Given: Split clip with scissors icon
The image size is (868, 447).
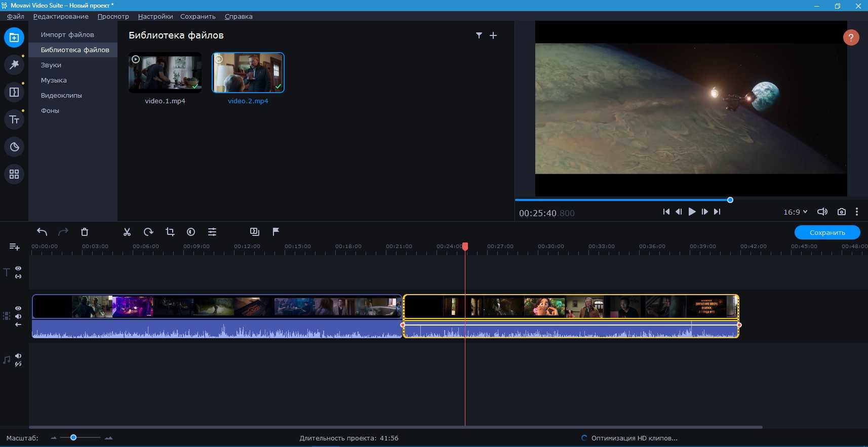Looking at the screenshot, I should [127, 232].
